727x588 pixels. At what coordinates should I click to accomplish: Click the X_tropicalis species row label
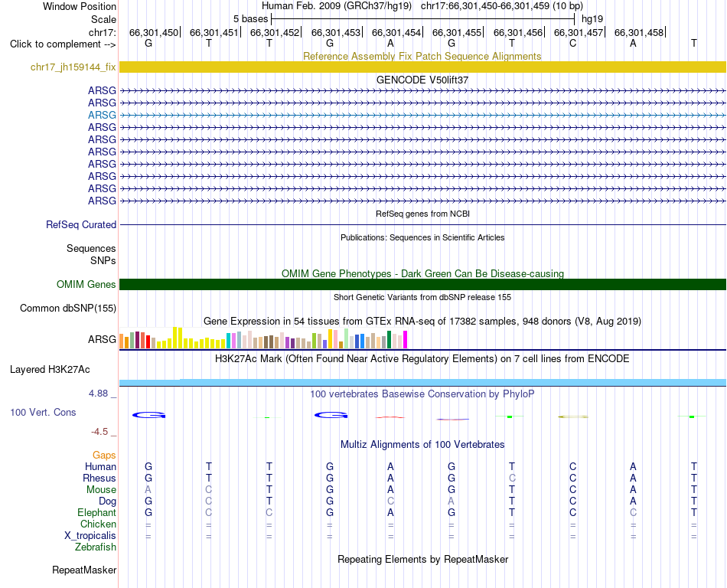click(x=90, y=536)
